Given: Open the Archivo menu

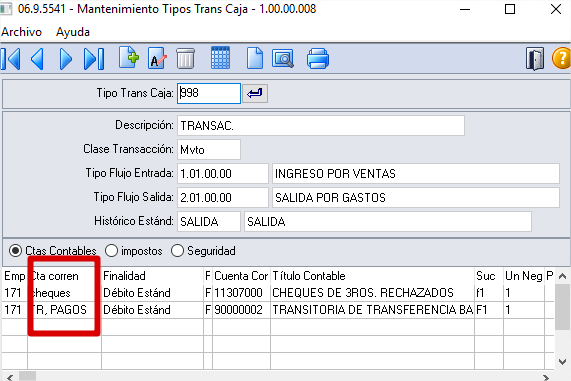Looking at the screenshot, I should (x=21, y=32).
